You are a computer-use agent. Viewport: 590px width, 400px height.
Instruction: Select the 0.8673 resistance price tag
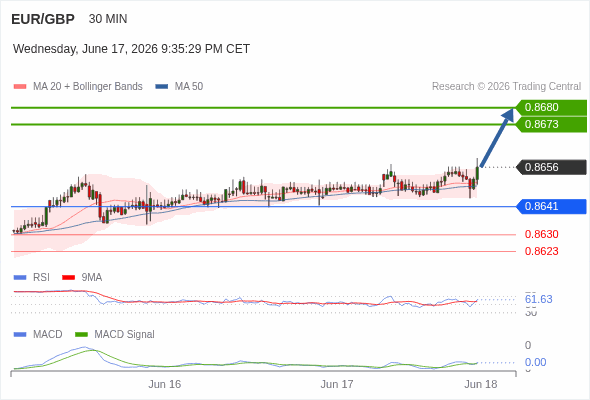[551, 125]
